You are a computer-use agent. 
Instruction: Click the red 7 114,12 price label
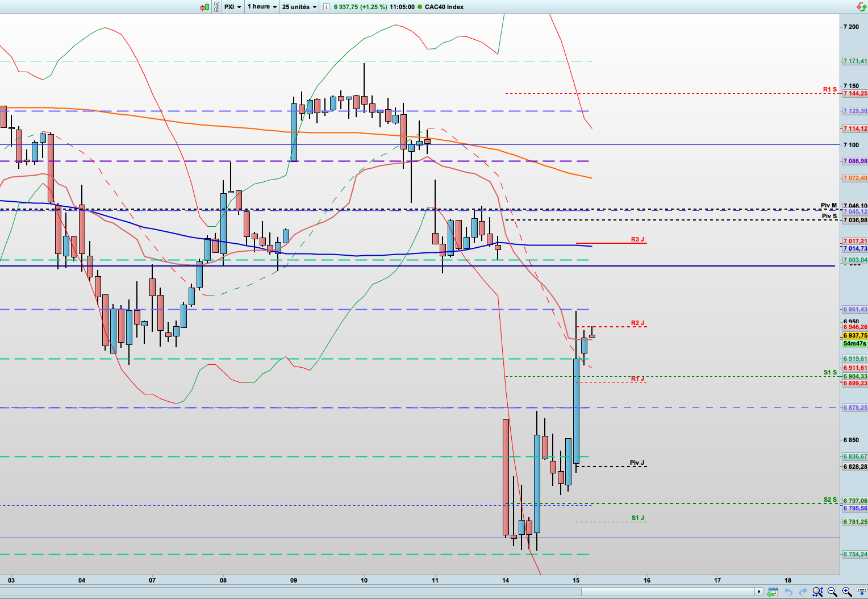coord(855,128)
